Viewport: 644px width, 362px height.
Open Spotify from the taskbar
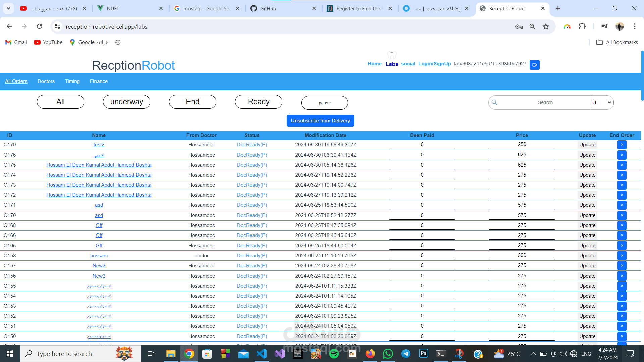pyautogui.click(x=334, y=354)
